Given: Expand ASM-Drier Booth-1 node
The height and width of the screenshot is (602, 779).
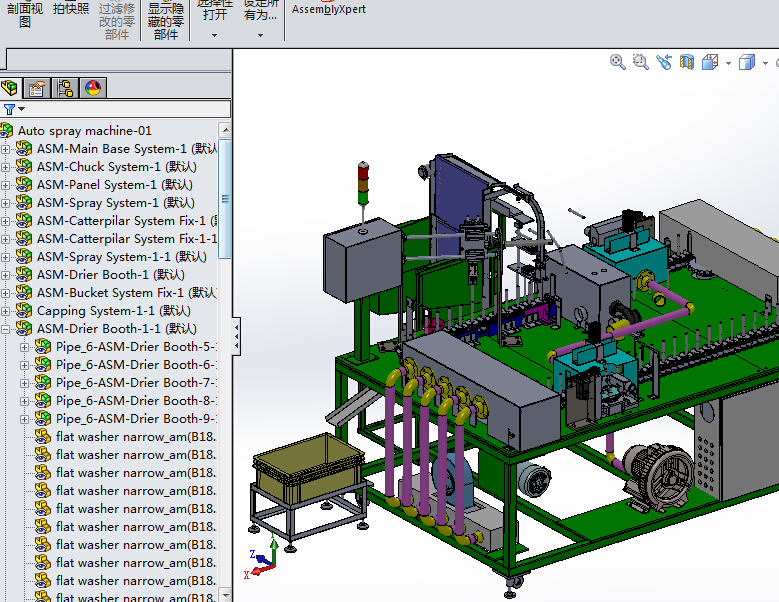Looking at the screenshot, I should pos(5,275).
